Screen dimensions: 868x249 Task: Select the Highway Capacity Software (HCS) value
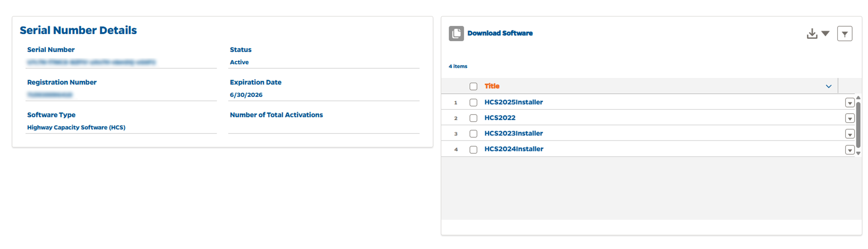click(x=76, y=127)
